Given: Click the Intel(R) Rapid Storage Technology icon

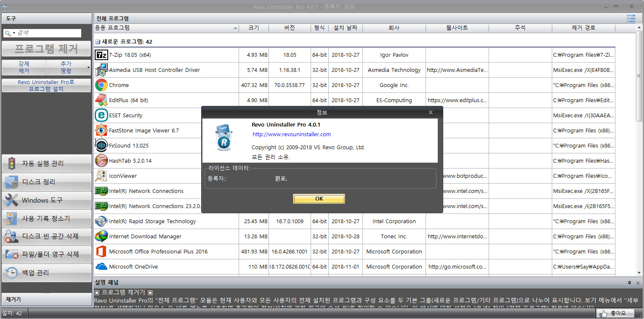Looking at the screenshot, I should click(x=101, y=221).
